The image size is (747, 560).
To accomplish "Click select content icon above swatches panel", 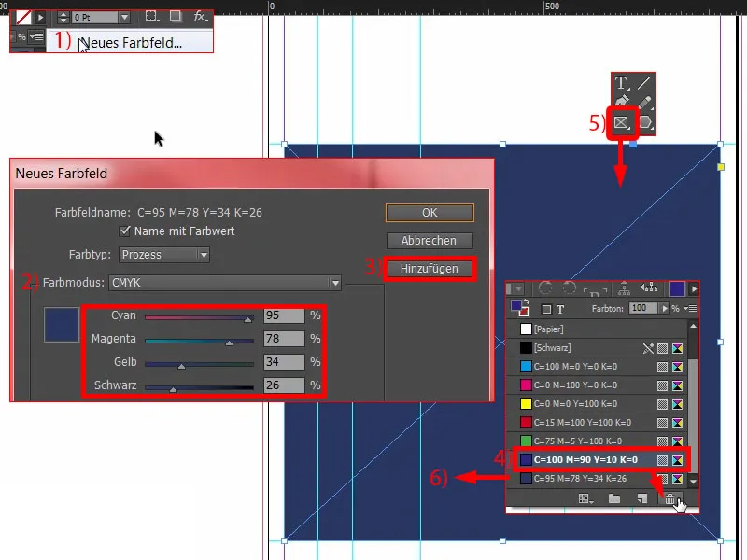I will (x=649, y=287).
